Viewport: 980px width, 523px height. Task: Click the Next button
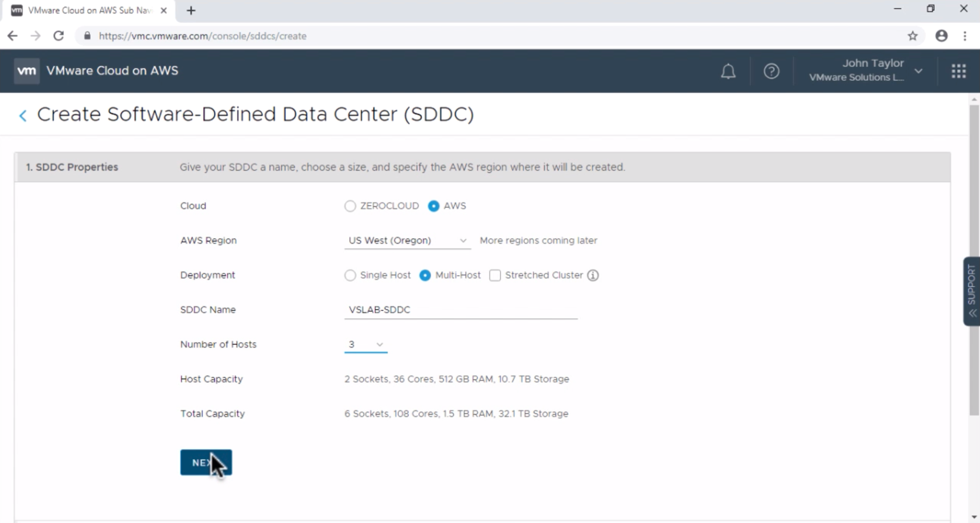pyautogui.click(x=206, y=463)
